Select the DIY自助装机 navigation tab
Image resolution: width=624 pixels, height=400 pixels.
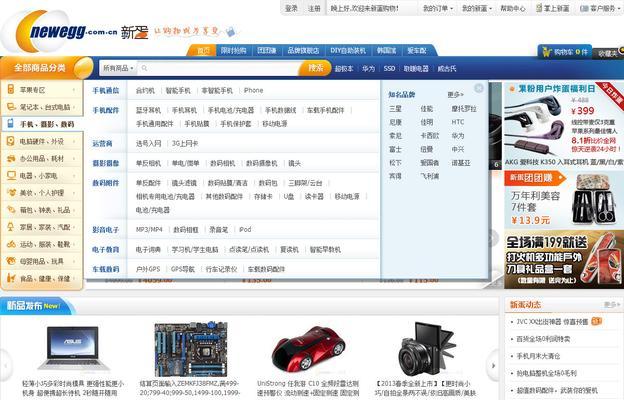(348, 51)
